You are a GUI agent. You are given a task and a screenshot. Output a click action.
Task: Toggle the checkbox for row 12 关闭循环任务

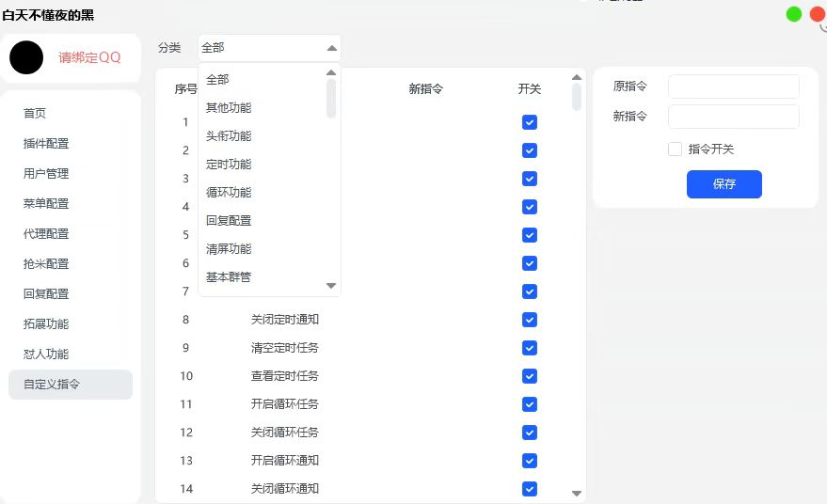click(530, 433)
